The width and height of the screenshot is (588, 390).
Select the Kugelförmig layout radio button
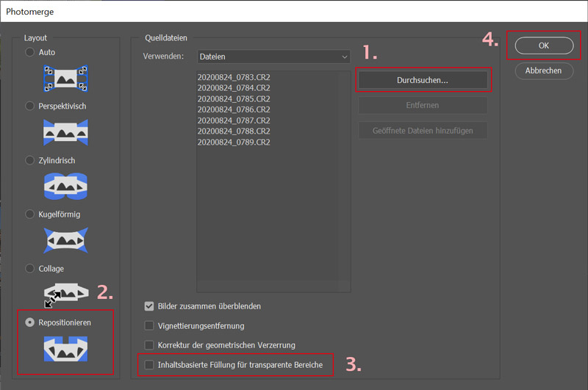29,214
